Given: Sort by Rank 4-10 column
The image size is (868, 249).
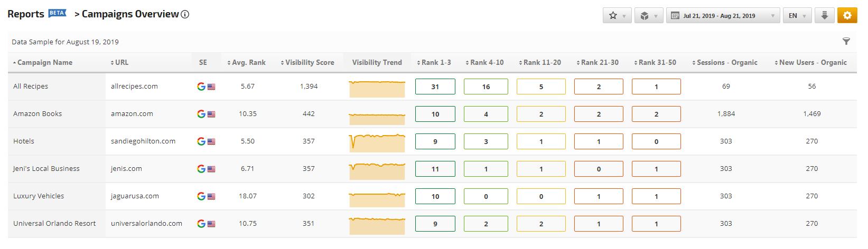Looking at the screenshot, I should [x=484, y=62].
